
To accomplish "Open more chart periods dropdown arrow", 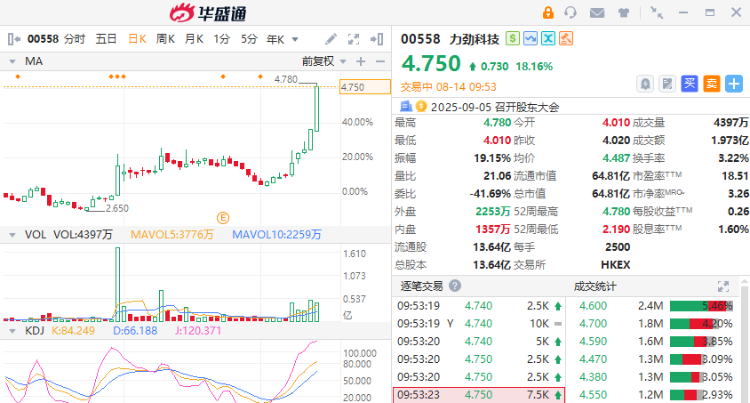I will 295,40.
